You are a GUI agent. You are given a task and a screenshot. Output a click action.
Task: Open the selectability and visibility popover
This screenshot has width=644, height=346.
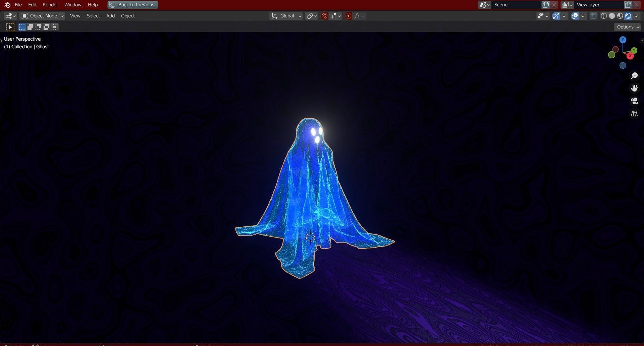pyautogui.click(x=542, y=16)
